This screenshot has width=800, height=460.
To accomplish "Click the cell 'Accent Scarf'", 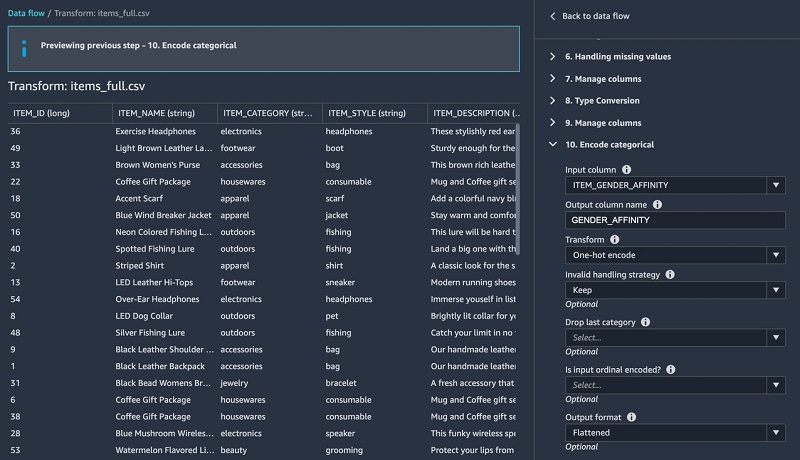I will coord(139,198).
